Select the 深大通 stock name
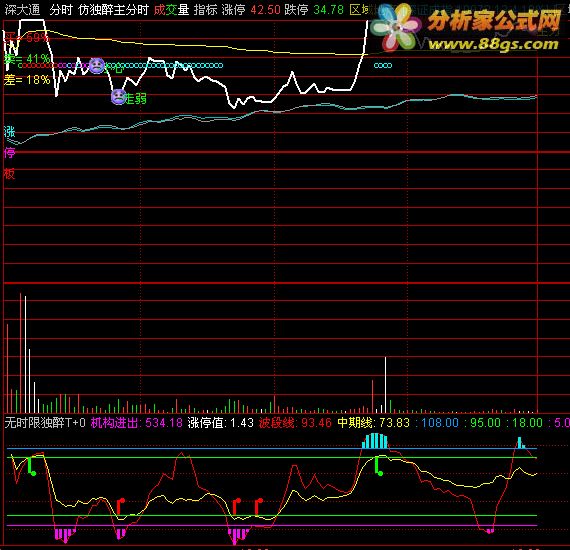The image size is (570, 550). pyautogui.click(x=22, y=10)
